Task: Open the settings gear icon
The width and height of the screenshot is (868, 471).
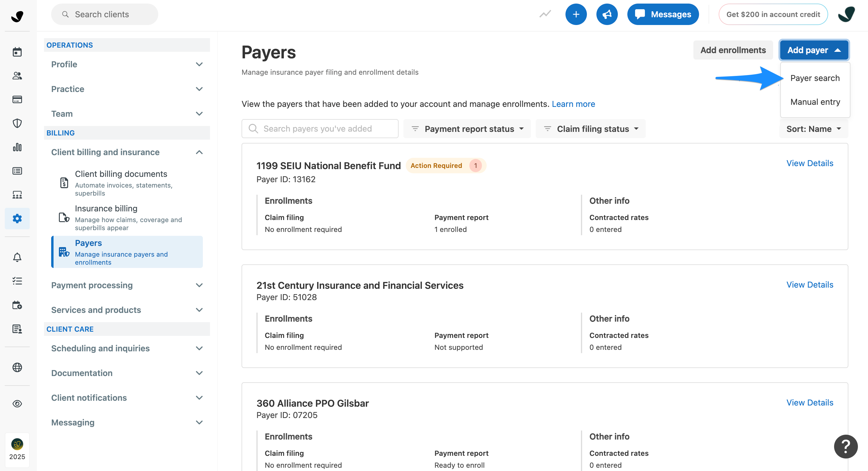Action: pos(17,219)
